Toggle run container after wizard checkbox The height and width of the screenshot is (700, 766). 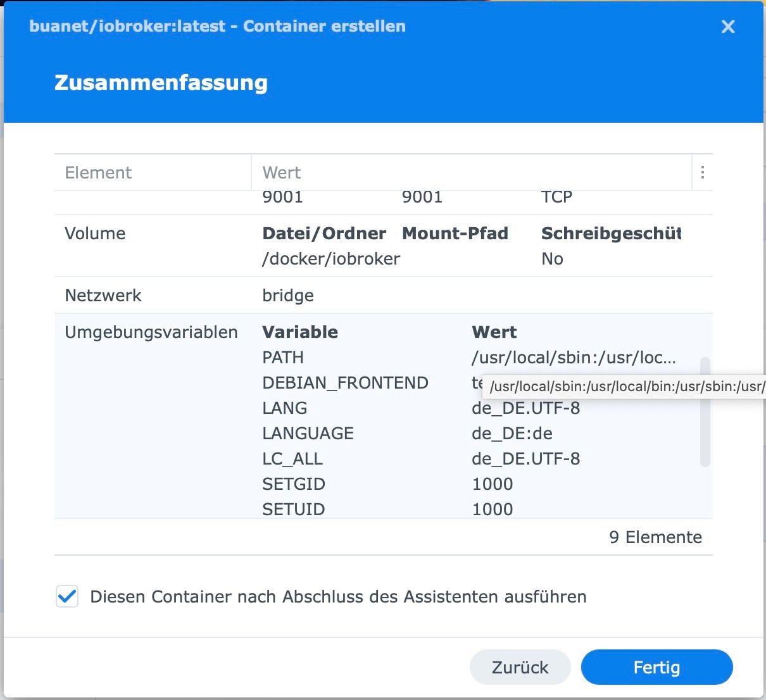(67, 596)
